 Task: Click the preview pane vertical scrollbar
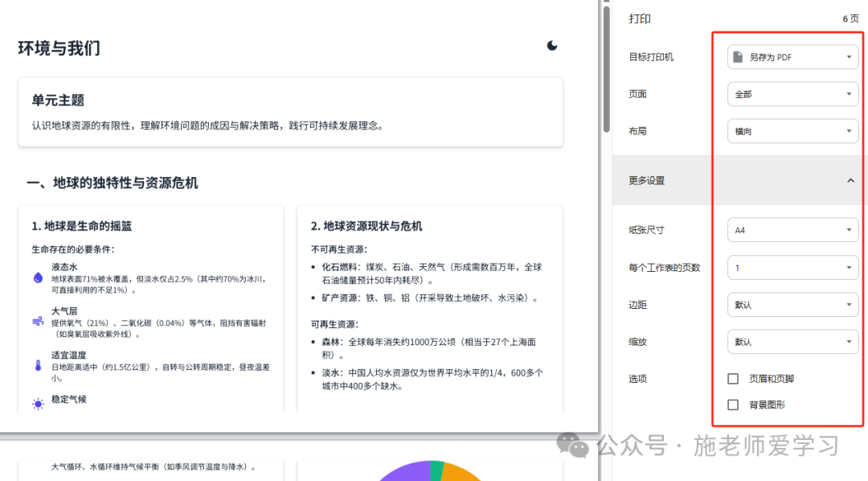606,69
